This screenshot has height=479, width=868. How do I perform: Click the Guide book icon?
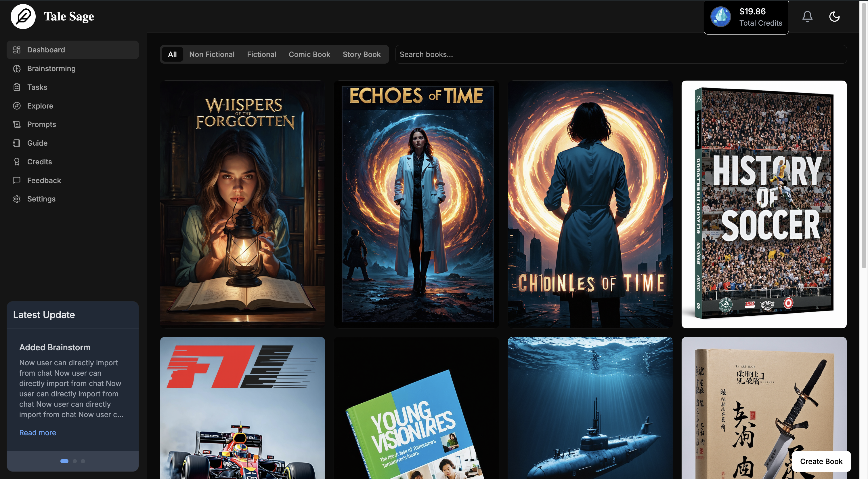tap(16, 143)
